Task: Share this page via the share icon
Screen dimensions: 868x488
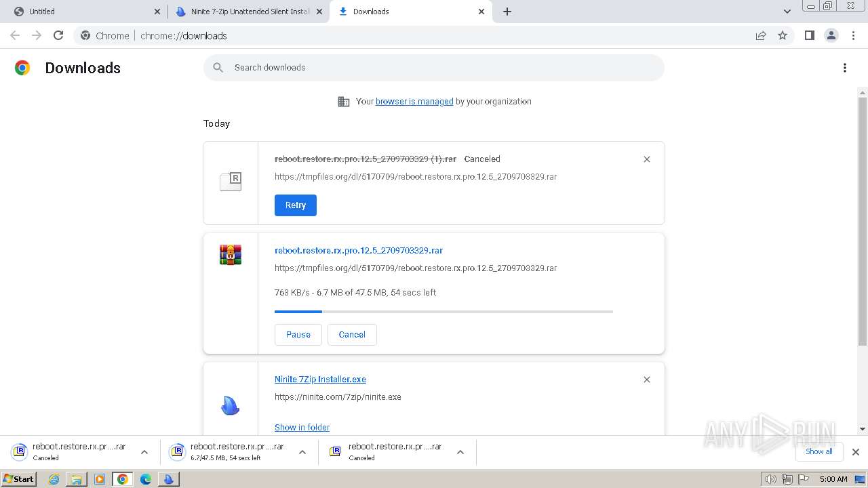Action: click(761, 35)
